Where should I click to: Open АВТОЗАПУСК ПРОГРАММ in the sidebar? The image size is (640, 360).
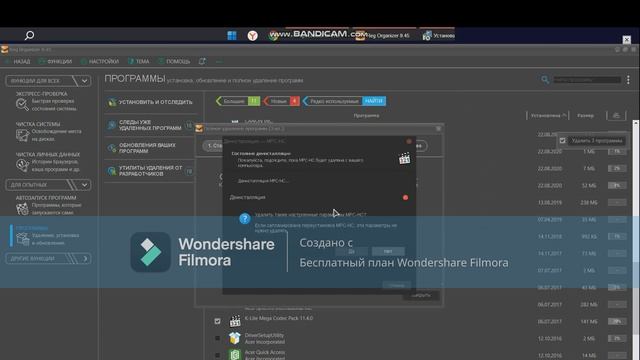46,198
